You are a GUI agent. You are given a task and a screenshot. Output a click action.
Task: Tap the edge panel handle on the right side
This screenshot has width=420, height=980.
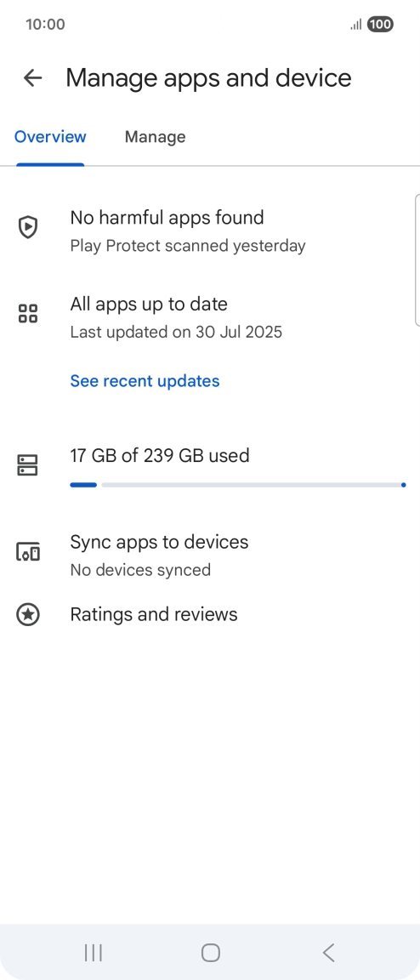click(x=417, y=260)
